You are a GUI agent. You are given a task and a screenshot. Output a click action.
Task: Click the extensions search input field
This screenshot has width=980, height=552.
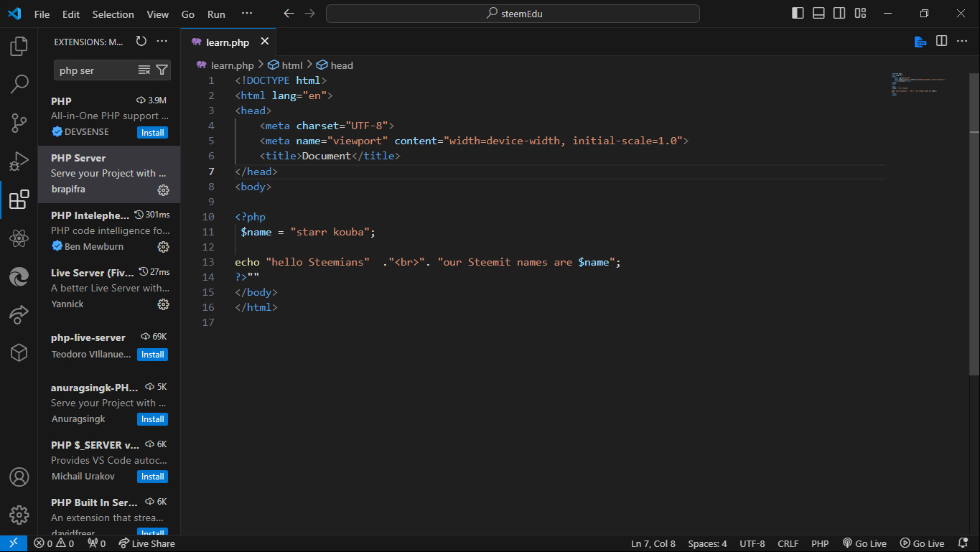pyautogui.click(x=95, y=70)
